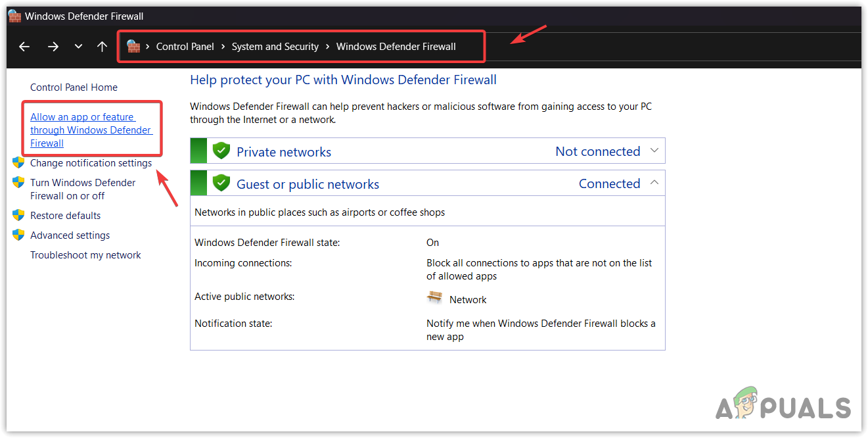This screenshot has width=868, height=438.
Task: Click the Windows Defender Firewall title bar icon
Action: pos(14,16)
